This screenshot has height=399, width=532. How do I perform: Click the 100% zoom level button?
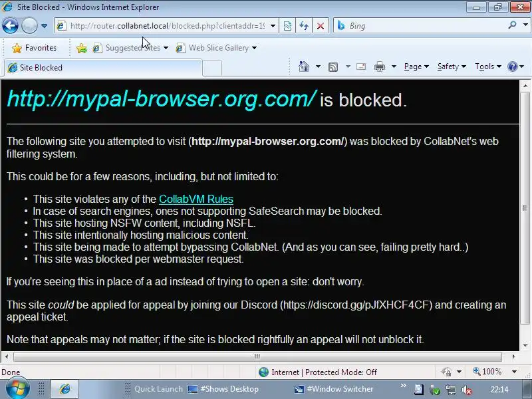pos(487,372)
